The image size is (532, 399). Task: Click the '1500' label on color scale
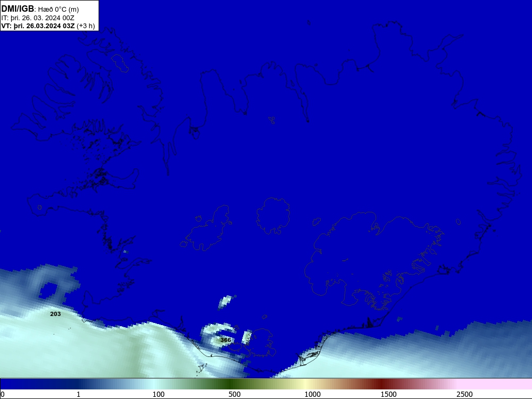click(388, 394)
